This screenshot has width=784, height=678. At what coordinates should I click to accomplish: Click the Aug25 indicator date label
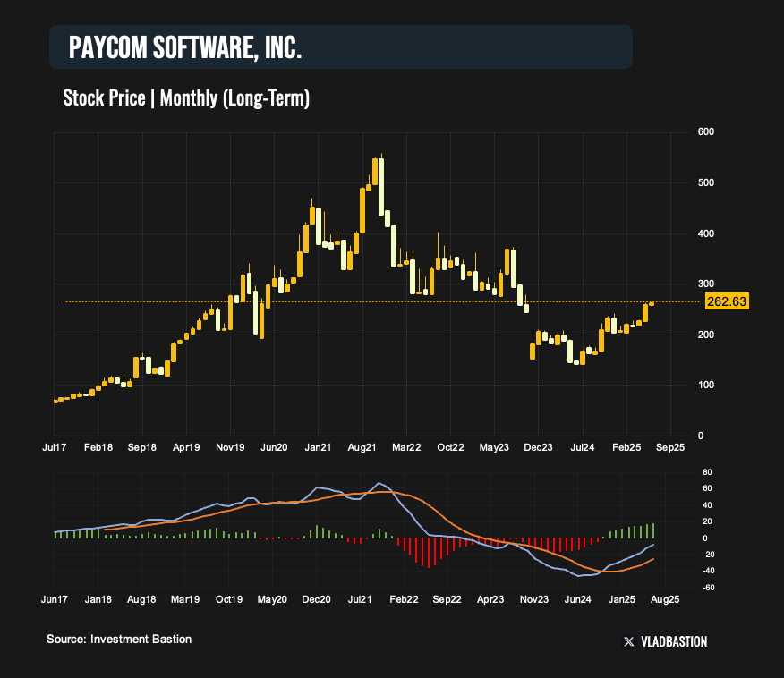click(665, 599)
